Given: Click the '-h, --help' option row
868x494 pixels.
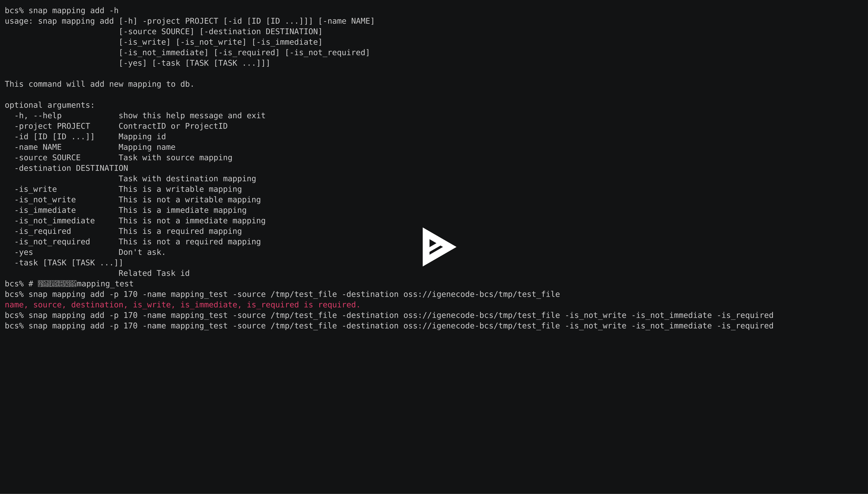Looking at the screenshot, I should click(140, 116).
